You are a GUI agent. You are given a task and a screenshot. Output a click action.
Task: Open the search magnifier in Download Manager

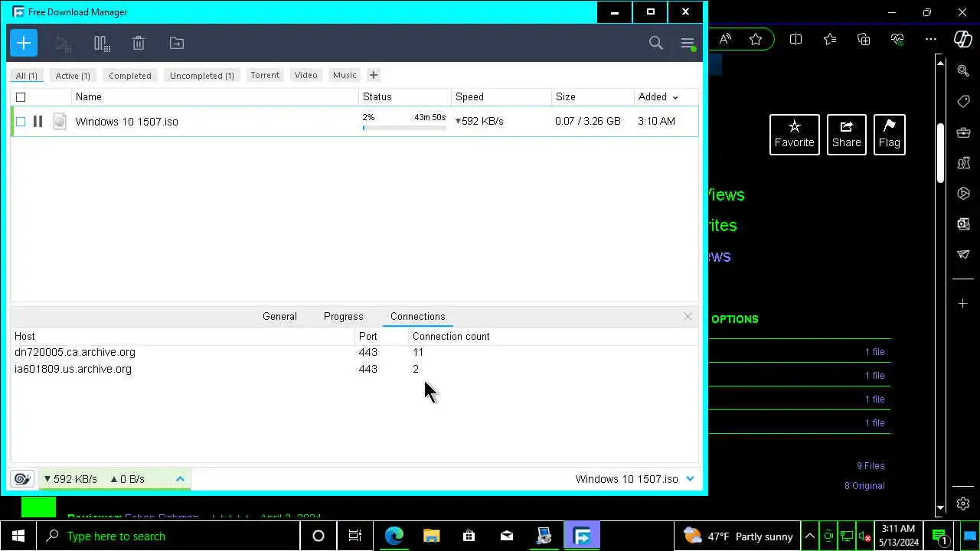(x=656, y=44)
